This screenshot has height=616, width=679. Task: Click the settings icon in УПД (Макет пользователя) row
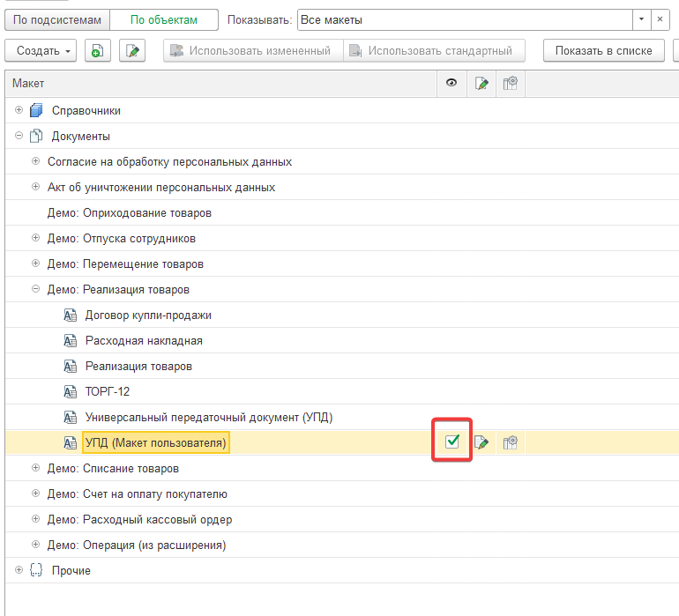[x=510, y=442]
